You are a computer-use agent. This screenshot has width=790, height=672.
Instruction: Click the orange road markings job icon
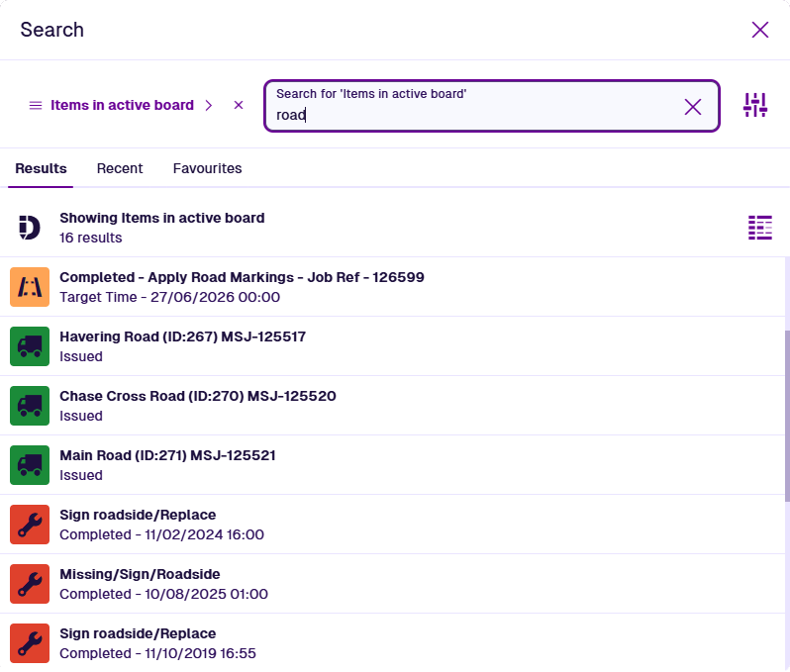pyautogui.click(x=30, y=287)
